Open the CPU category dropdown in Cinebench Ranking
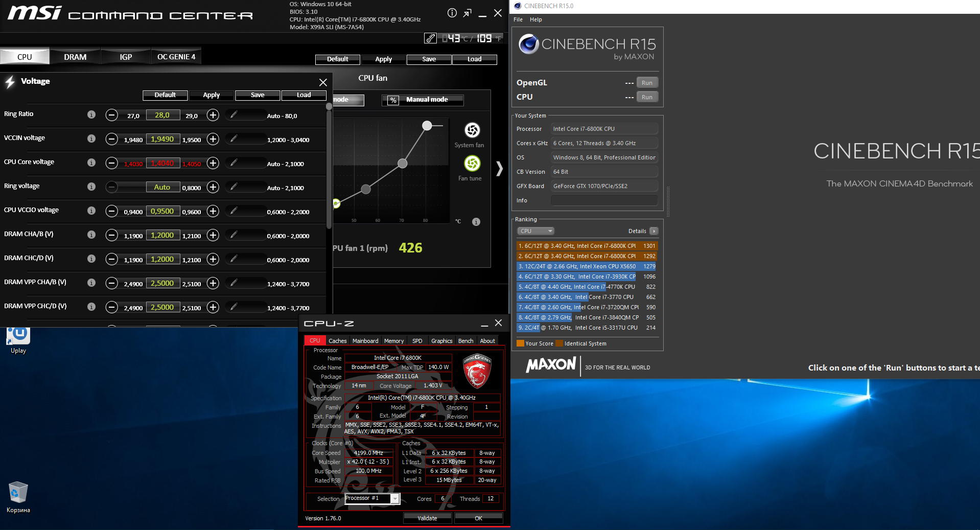The image size is (980, 530). pyautogui.click(x=535, y=231)
